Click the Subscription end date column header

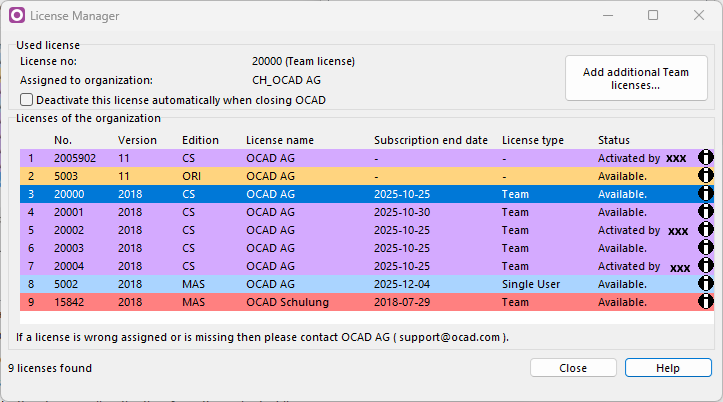(431, 140)
